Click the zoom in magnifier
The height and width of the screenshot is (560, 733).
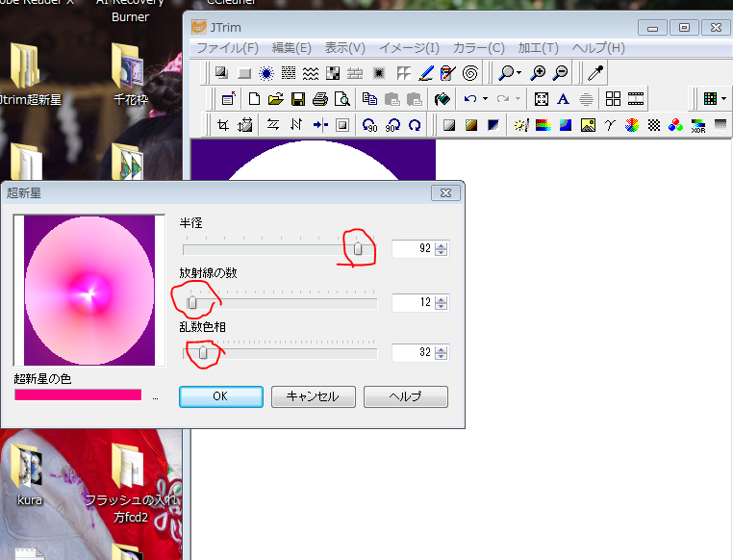[x=538, y=73]
